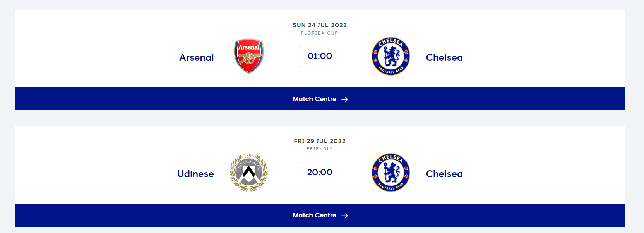Click Chelsea team name in the Friendly fixture
The height and width of the screenshot is (233, 644).
(x=444, y=174)
